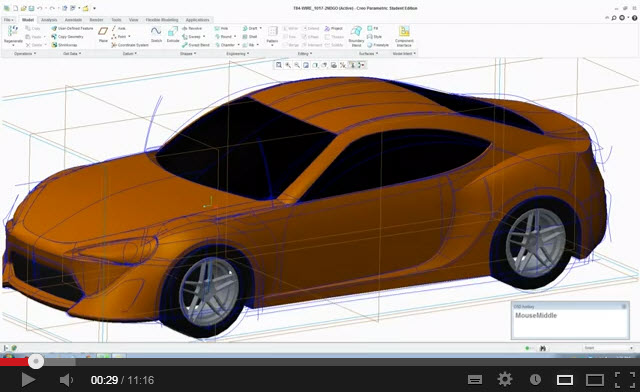This screenshot has height=392, width=640.
Task: Click the Zoom Out view icon
Action: (x=297, y=65)
